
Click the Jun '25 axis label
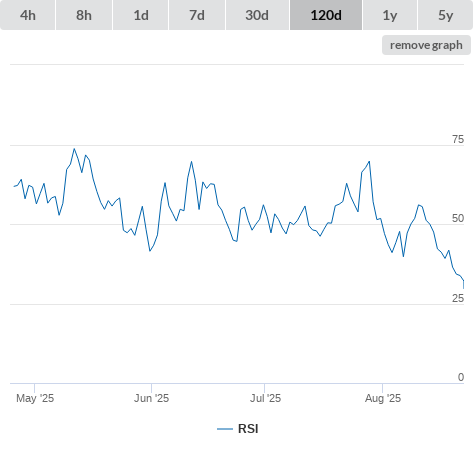click(151, 398)
